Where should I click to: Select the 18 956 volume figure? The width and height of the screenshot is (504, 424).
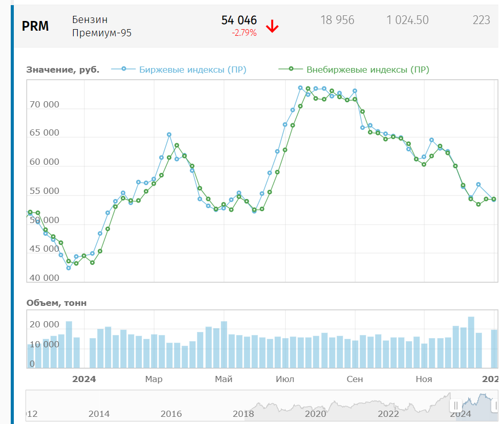pyautogui.click(x=337, y=20)
